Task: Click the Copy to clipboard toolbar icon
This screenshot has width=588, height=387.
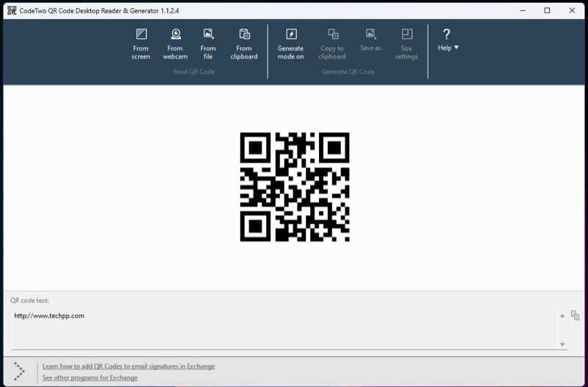Action: (332, 35)
